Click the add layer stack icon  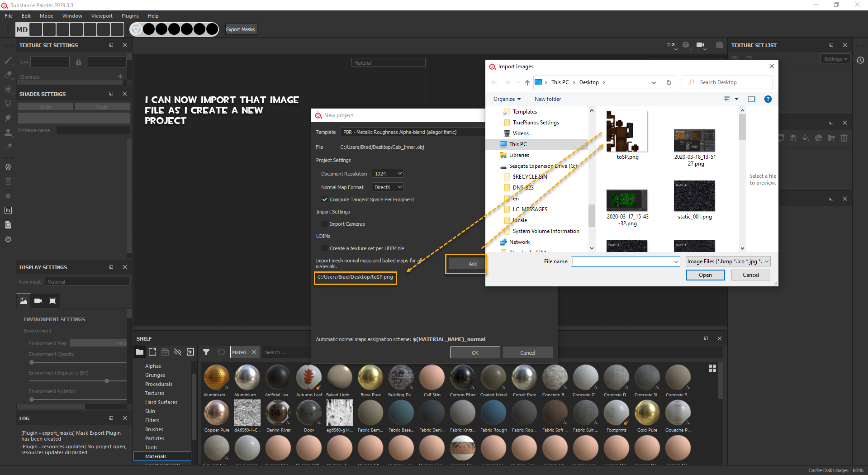[793, 138]
